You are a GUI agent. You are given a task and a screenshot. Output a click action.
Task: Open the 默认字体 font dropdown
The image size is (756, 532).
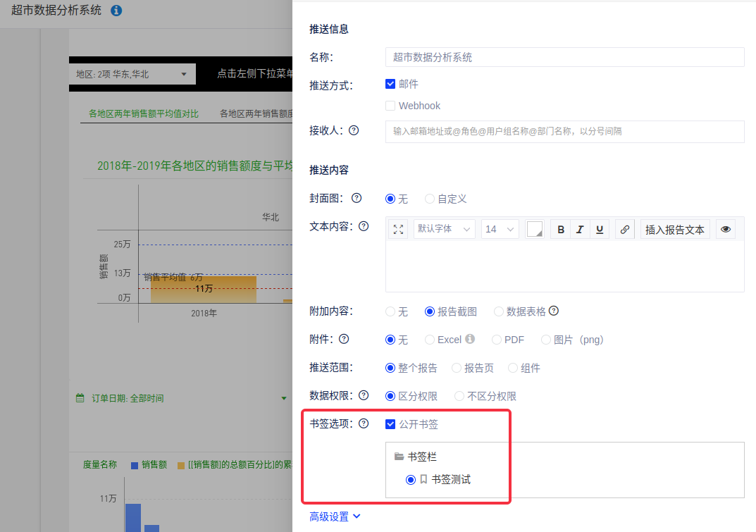(444, 229)
